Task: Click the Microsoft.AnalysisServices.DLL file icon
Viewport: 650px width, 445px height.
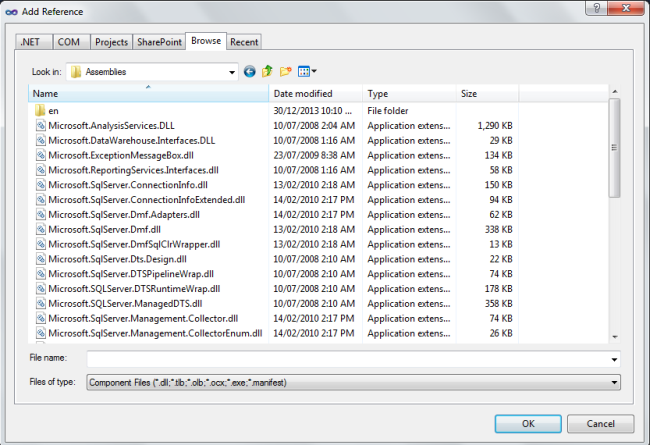Action: pos(41,125)
